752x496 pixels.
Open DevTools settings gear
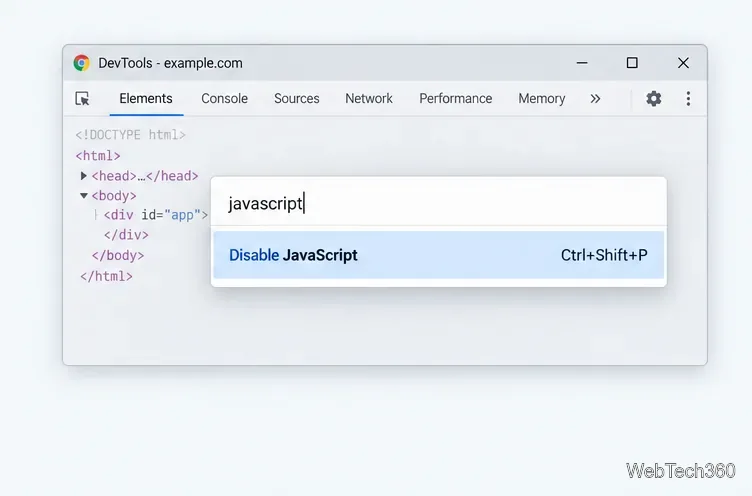click(x=653, y=99)
